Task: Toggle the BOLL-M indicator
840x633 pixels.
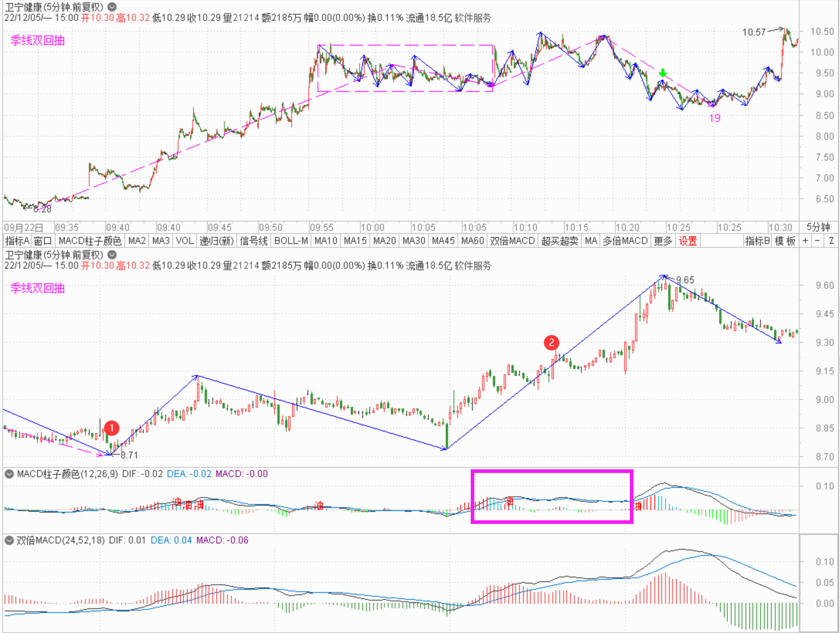Action: 291,241
